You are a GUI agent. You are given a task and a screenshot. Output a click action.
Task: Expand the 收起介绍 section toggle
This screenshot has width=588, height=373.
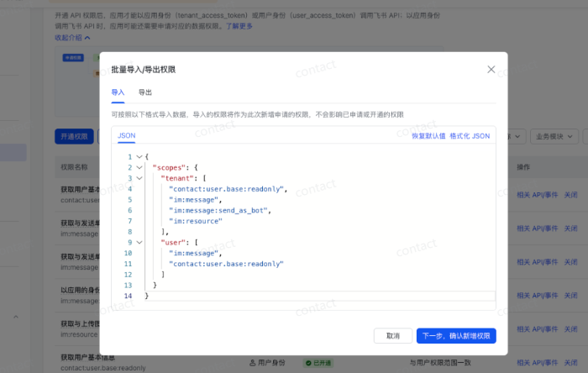click(x=72, y=38)
